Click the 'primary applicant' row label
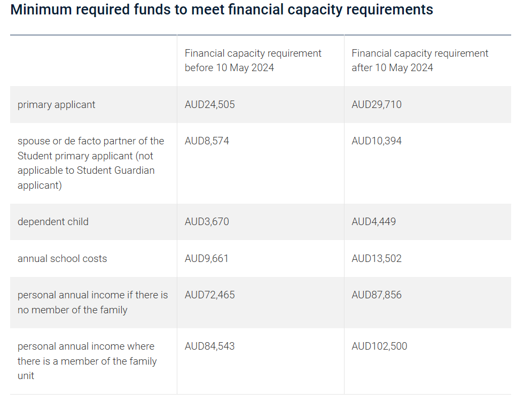This screenshot has height=409, width=532. 57,105
